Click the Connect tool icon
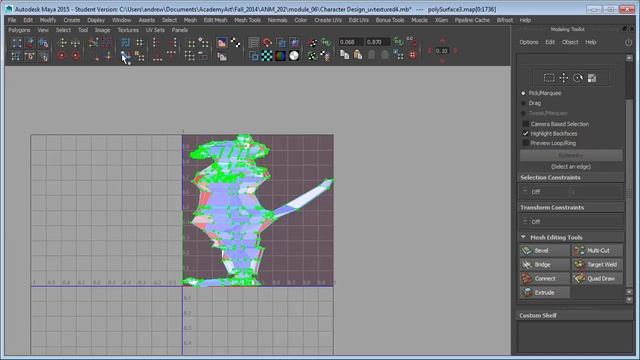 (527, 278)
